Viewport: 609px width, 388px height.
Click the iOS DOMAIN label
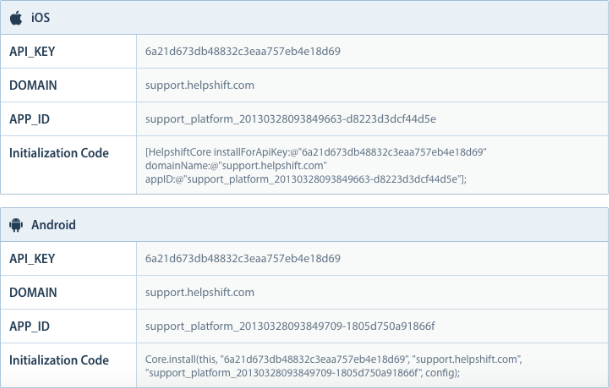coord(33,85)
